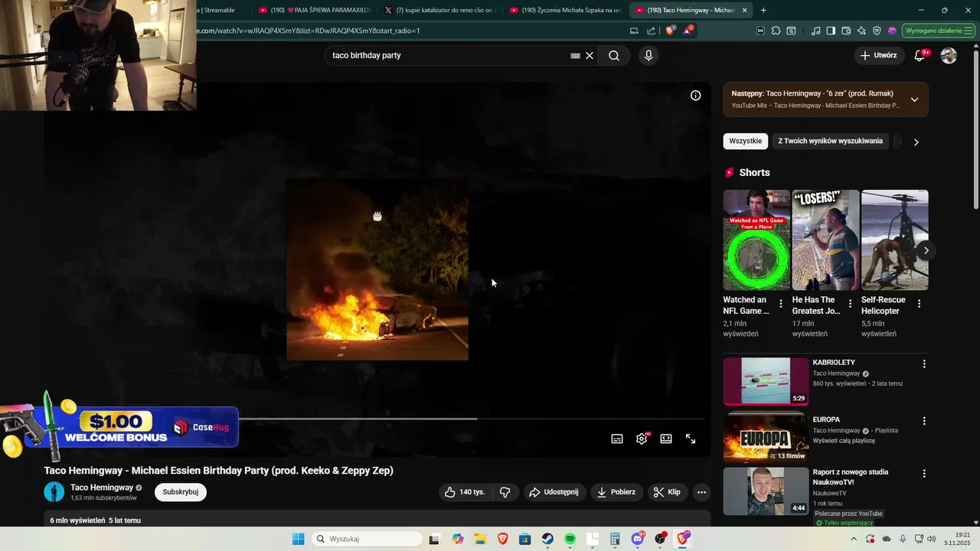The image size is (980, 551).
Task: Show hidden system tray icons chevron
Action: point(854,539)
